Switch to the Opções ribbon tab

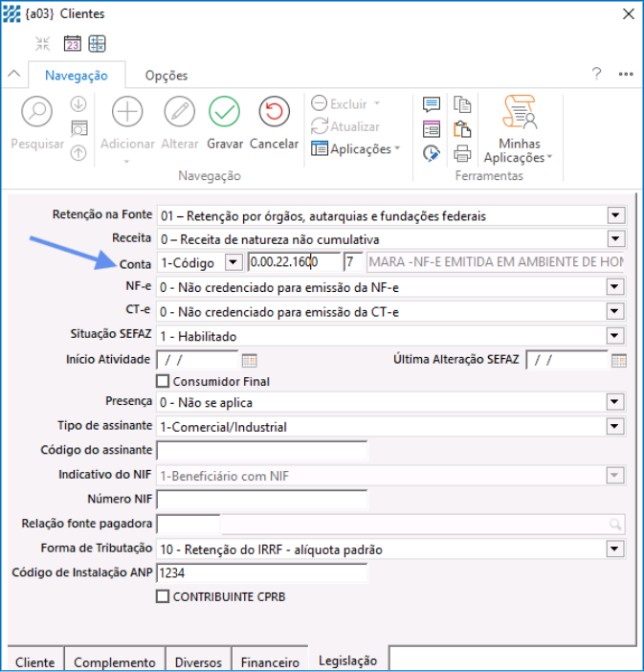pyautogui.click(x=166, y=76)
